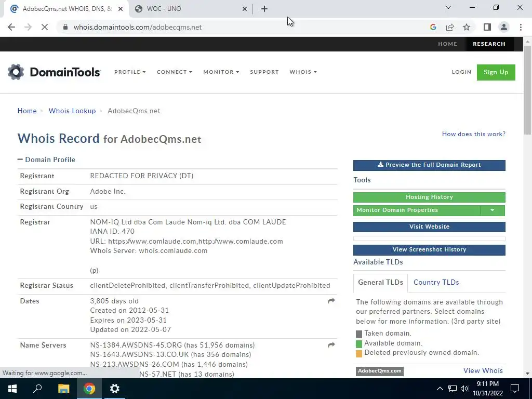Click scrollbar down arrow

tap(527, 374)
